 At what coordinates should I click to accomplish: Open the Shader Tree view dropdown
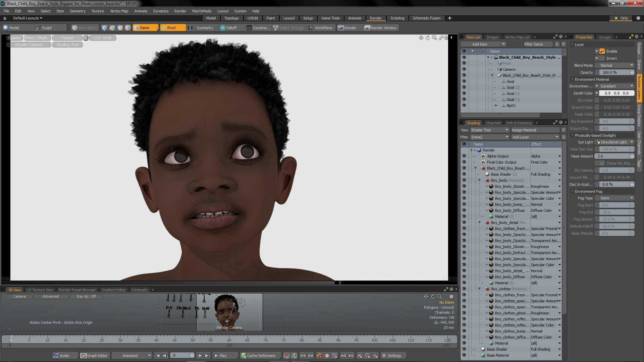[x=489, y=130]
